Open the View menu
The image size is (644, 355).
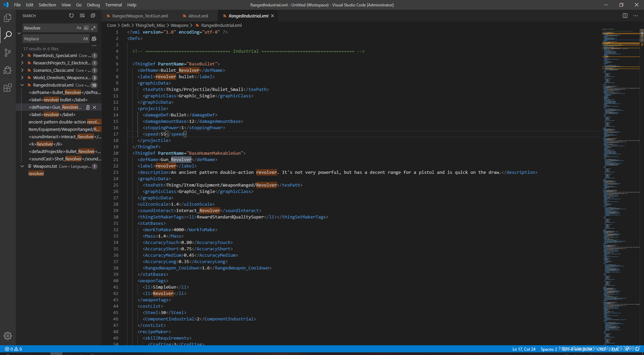pos(66,5)
